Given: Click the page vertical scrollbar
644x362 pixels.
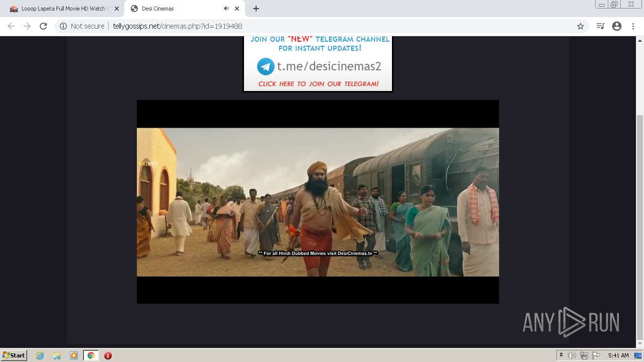Looking at the screenshot, I should pos(640,191).
